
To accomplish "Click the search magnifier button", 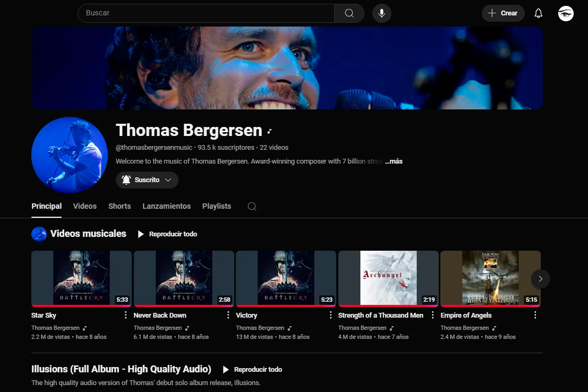I will coord(349,13).
